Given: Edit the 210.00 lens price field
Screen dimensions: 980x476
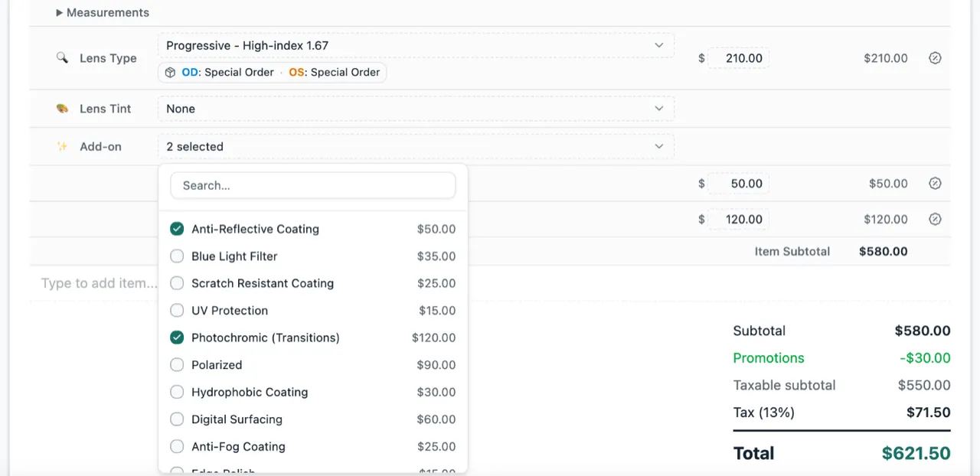Looking at the screenshot, I should click(738, 58).
